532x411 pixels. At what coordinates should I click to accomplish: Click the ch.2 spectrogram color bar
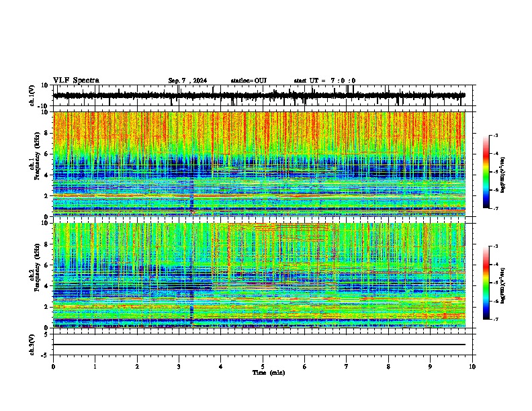tap(486, 283)
